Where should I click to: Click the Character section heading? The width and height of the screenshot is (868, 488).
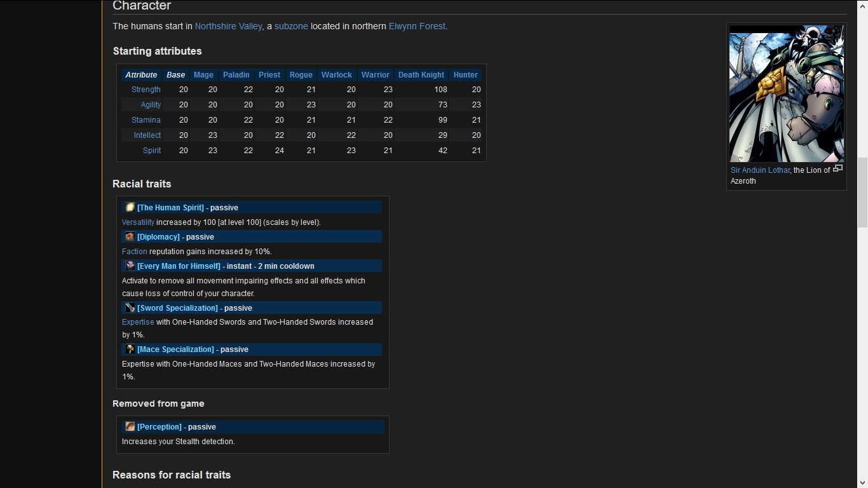(142, 6)
